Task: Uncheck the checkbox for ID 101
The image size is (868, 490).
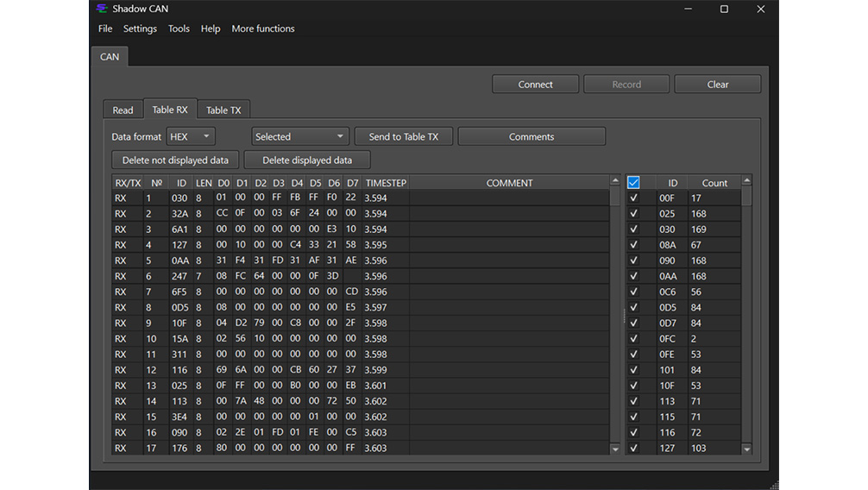Action: click(x=634, y=369)
